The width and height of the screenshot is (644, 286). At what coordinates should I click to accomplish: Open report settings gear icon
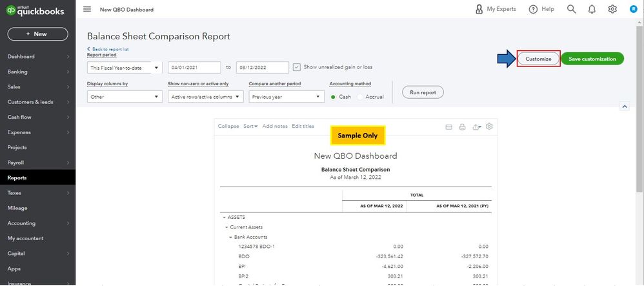(x=490, y=127)
